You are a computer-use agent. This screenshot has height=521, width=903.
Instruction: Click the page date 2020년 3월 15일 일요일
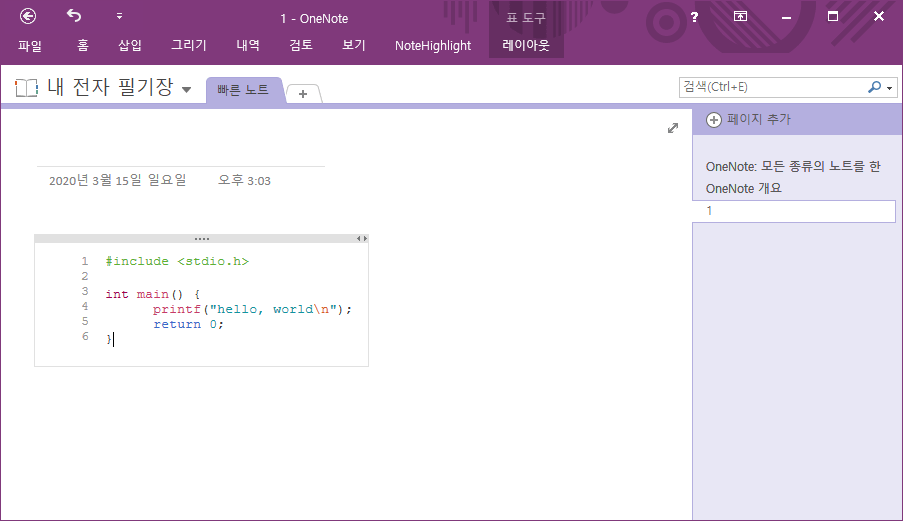[117, 181]
